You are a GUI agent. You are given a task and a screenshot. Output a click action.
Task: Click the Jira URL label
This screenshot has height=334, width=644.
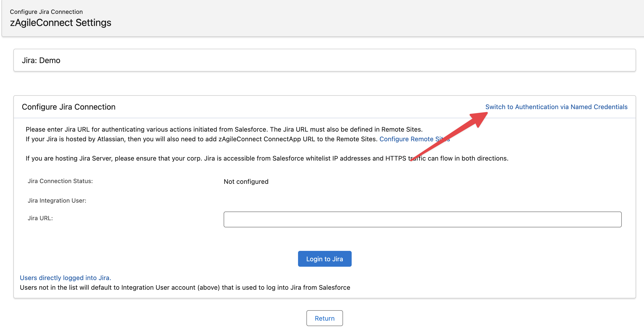point(40,218)
